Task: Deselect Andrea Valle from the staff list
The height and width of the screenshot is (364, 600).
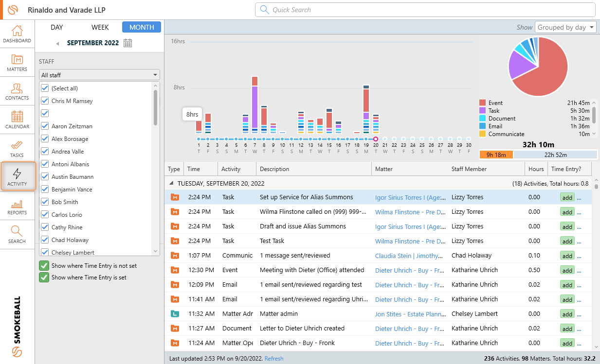Action: pyautogui.click(x=45, y=151)
